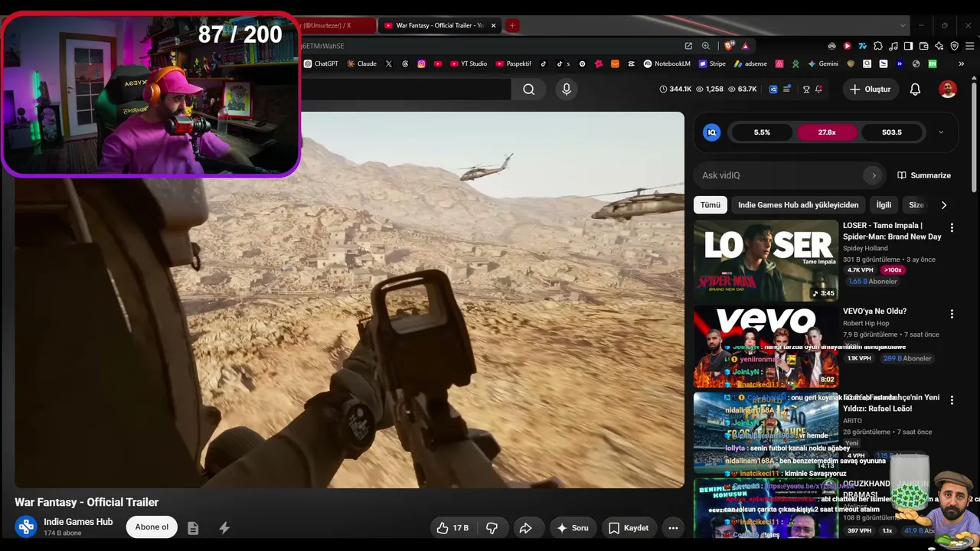
Task: Click the 503.5 vidIQ stat pill
Action: 892,132
